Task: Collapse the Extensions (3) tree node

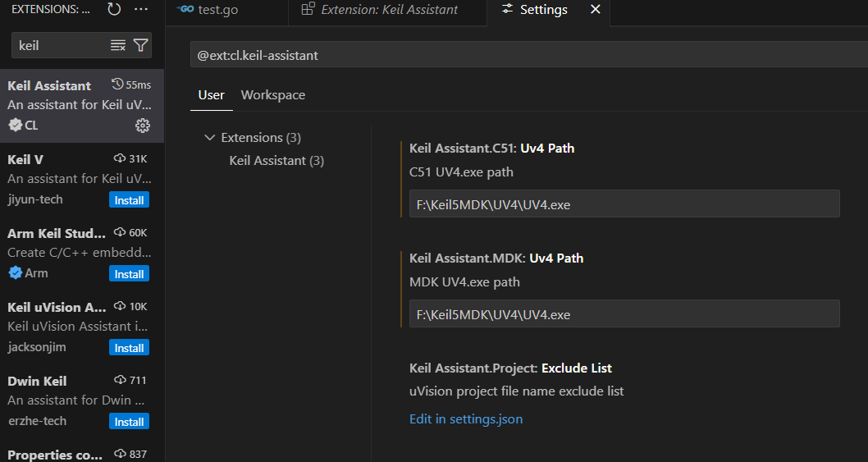Action: [x=210, y=137]
